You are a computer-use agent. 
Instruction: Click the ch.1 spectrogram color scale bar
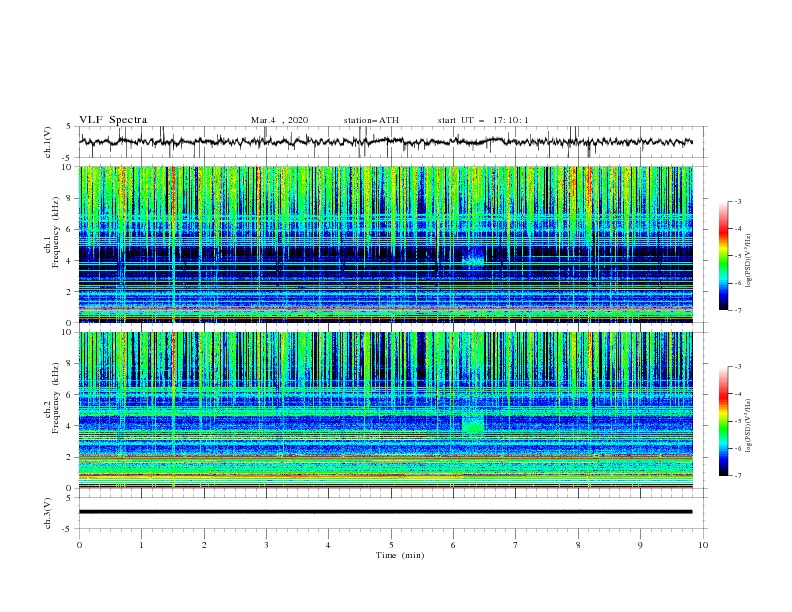[723, 256]
